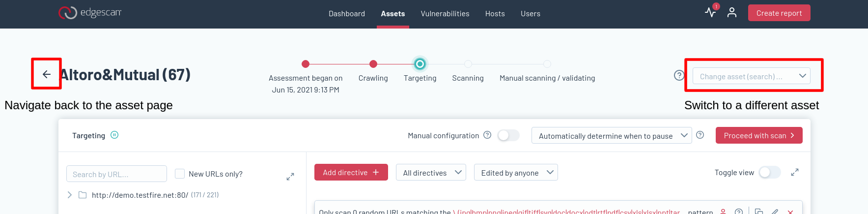Click the (171 / 221) URL count text
This screenshot has height=214, width=868.
pos(205,195)
